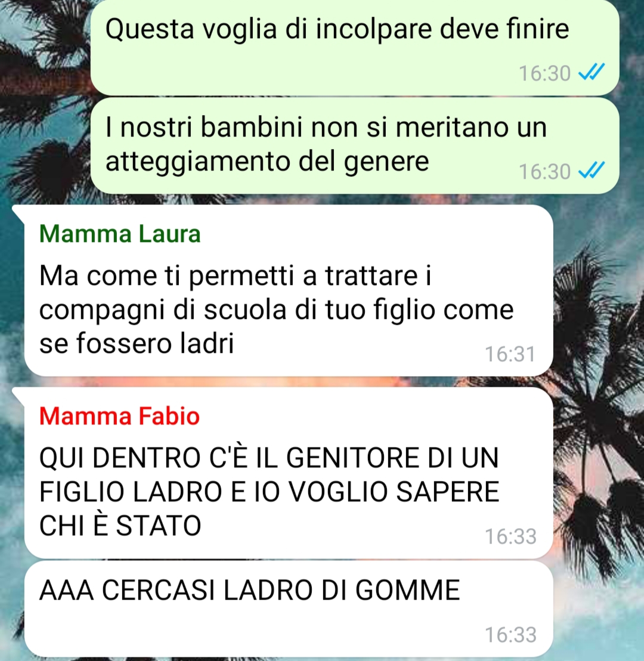The width and height of the screenshot is (644, 661).
Task: Click the 16:30 timestamp beside "atteggiamento del genere"
Action: point(544,172)
